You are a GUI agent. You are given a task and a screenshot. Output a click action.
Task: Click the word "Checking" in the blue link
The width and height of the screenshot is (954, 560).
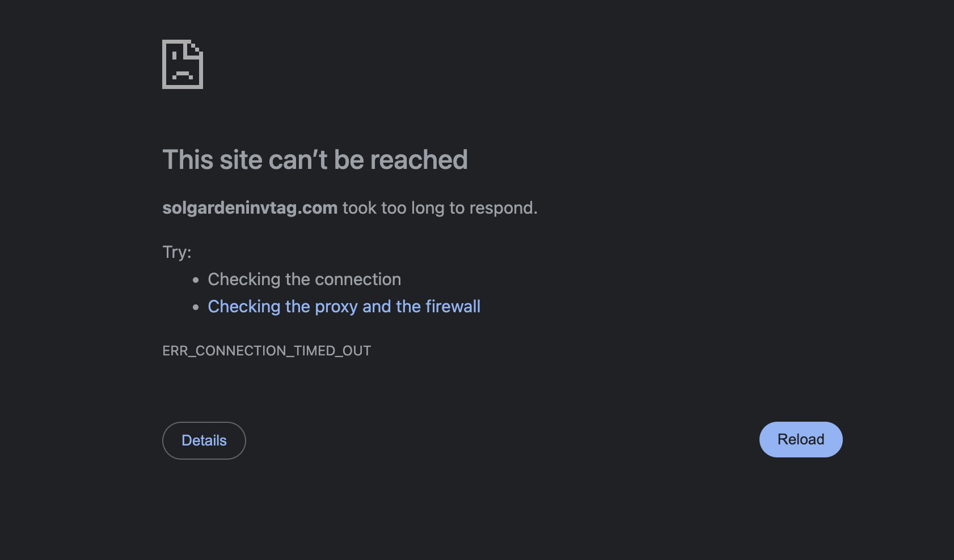[244, 307]
